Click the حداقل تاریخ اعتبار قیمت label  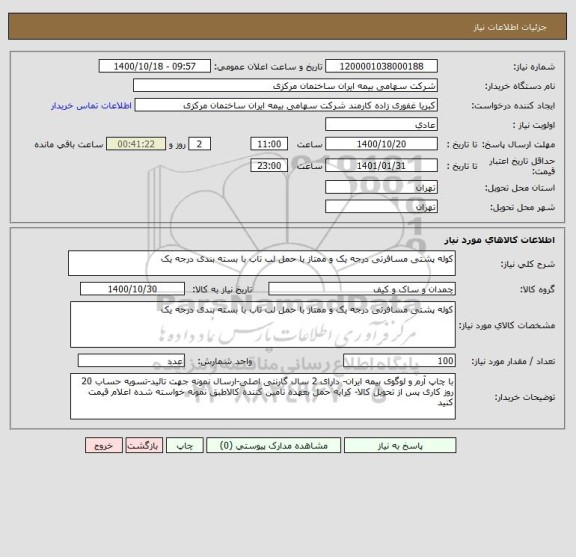[522, 166]
